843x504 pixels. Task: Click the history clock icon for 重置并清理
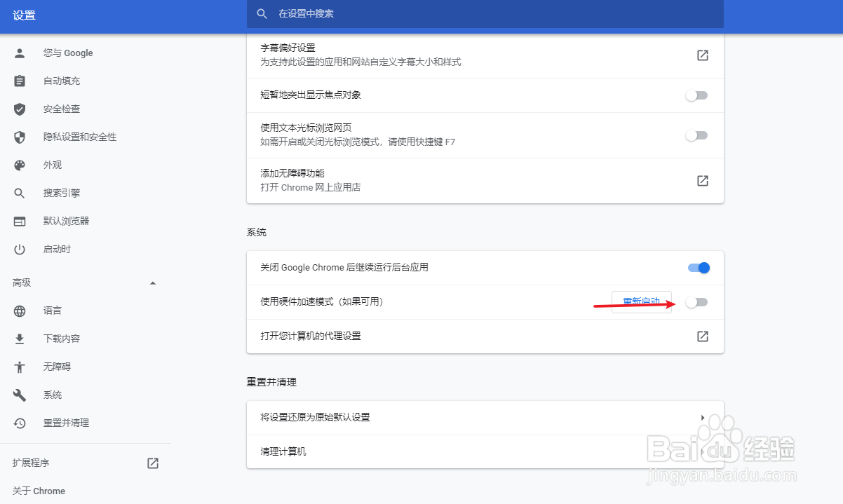click(x=20, y=423)
